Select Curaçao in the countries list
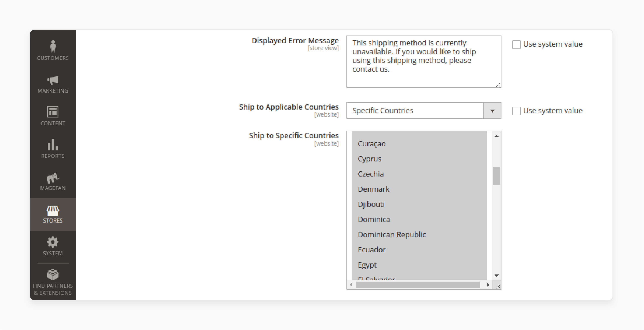The height and width of the screenshot is (330, 644). click(x=419, y=144)
